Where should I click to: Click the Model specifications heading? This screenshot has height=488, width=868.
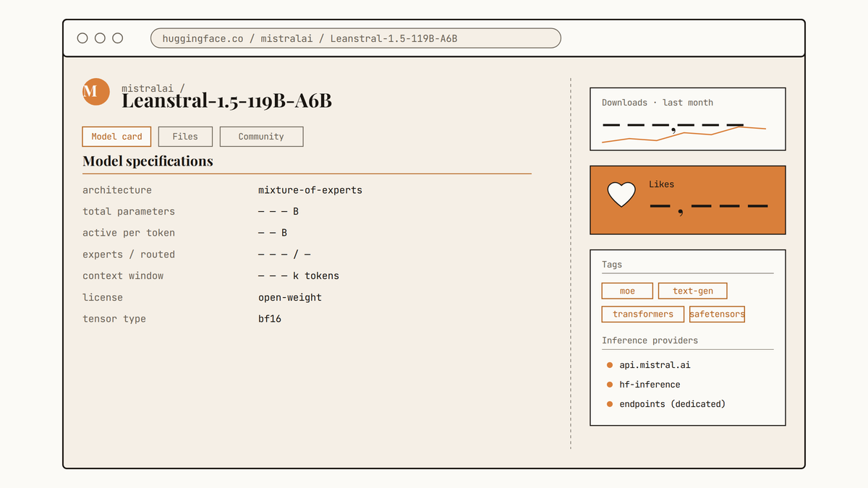click(x=148, y=161)
